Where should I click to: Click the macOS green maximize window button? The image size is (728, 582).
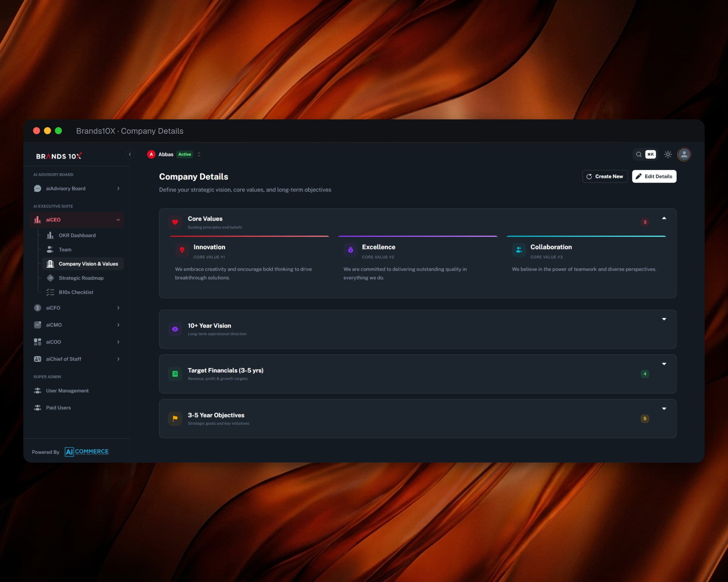pyautogui.click(x=59, y=131)
